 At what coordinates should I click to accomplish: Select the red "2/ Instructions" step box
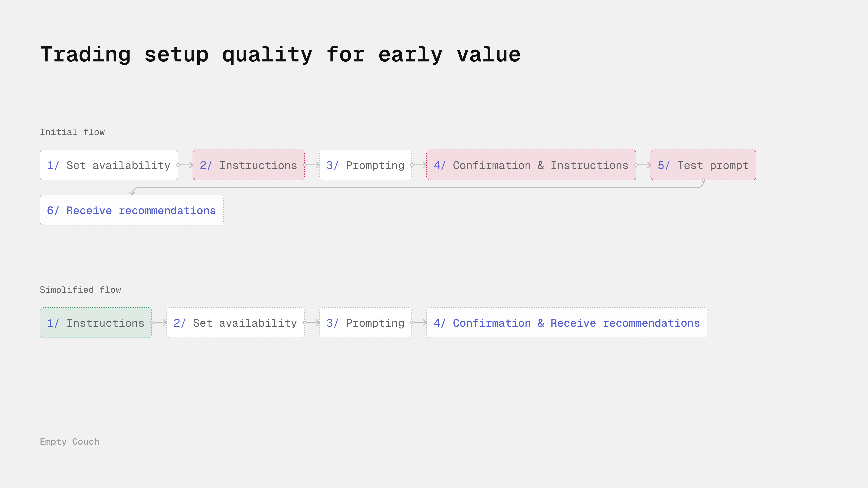pos(248,165)
